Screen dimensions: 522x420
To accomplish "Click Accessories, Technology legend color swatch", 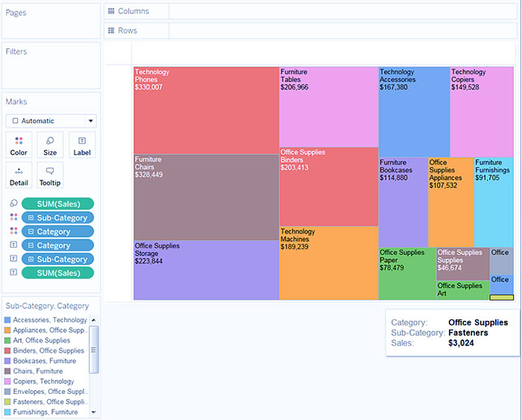I will click(x=7, y=320).
